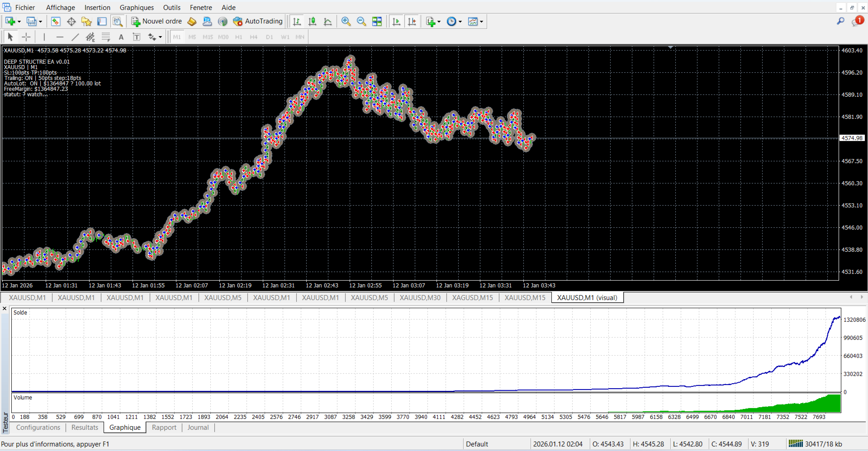Toggle chart auto scroll
Screen dimensions: 868x451
coord(396,21)
